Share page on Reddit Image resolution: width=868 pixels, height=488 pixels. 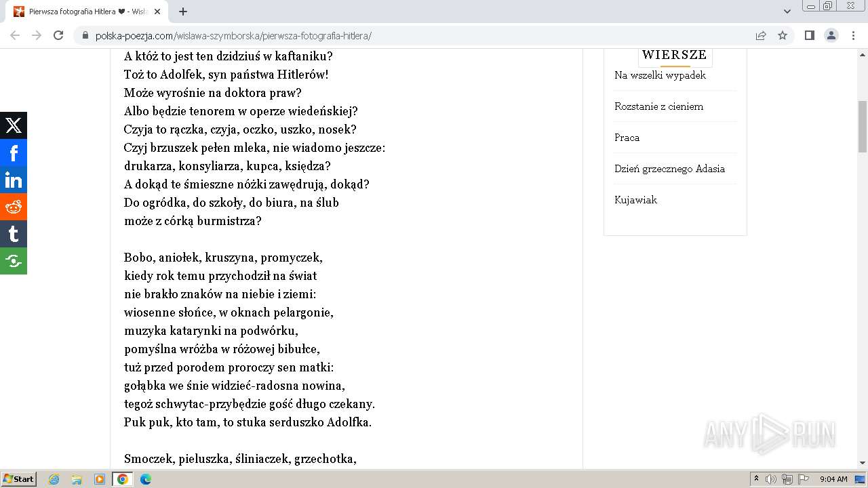coord(14,207)
